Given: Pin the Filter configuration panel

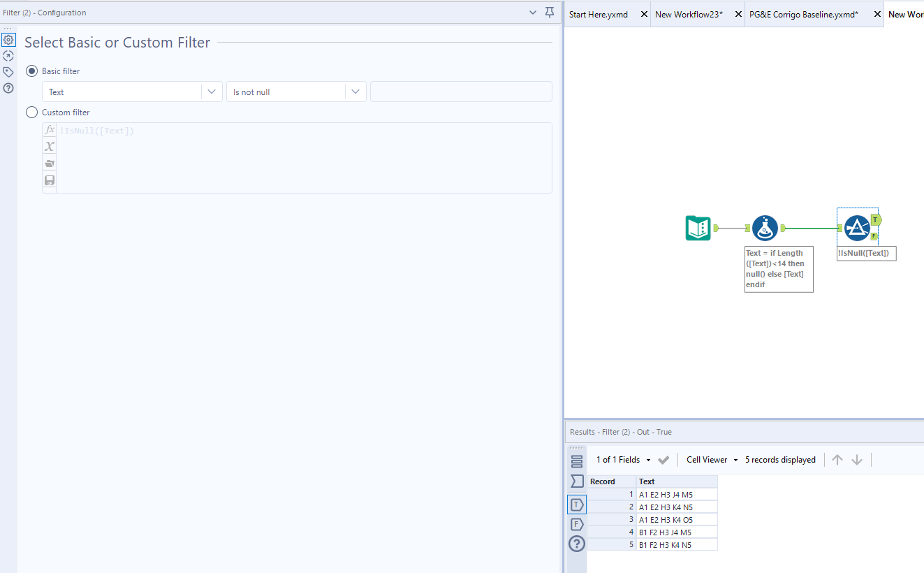Looking at the screenshot, I should click(x=550, y=12).
